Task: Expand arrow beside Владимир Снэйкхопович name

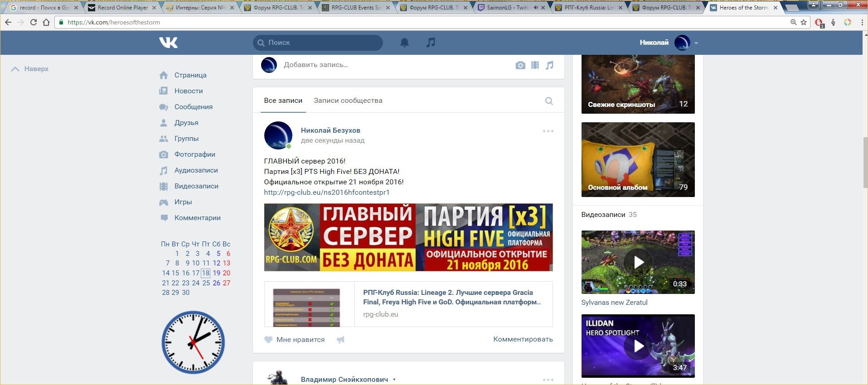Action: point(394,380)
